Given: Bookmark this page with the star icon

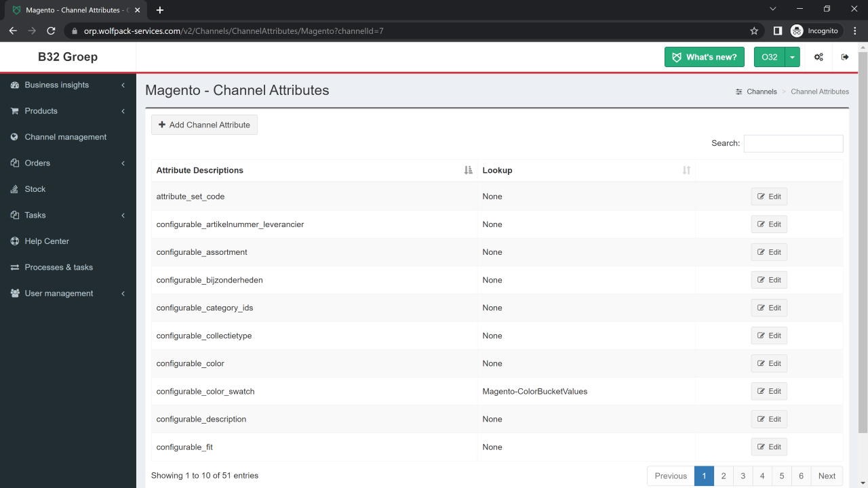Looking at the screenshot, I should pyautogui.click(x=754, y=30).
